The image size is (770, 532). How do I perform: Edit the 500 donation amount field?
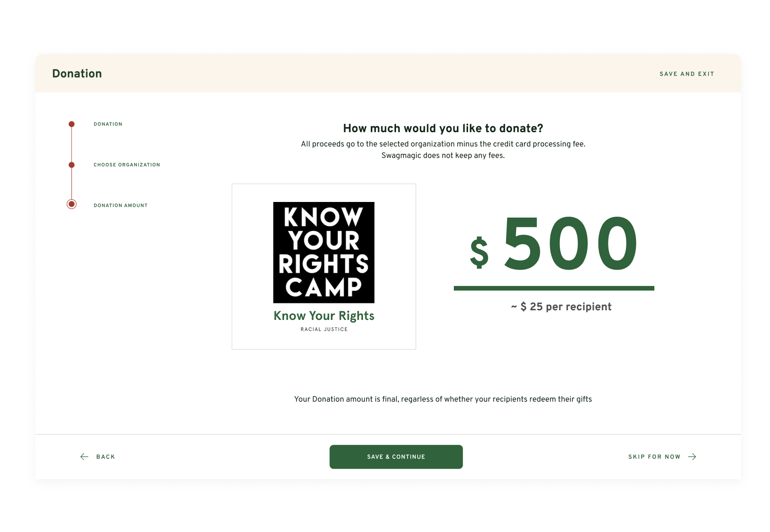pyautogui.click(x=570, y=245)
